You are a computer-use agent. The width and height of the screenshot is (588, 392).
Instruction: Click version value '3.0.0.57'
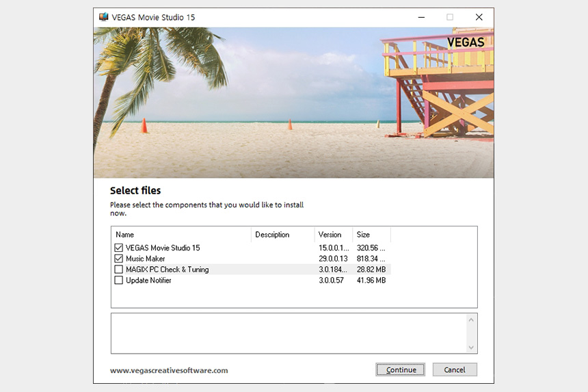pos(331,280)
